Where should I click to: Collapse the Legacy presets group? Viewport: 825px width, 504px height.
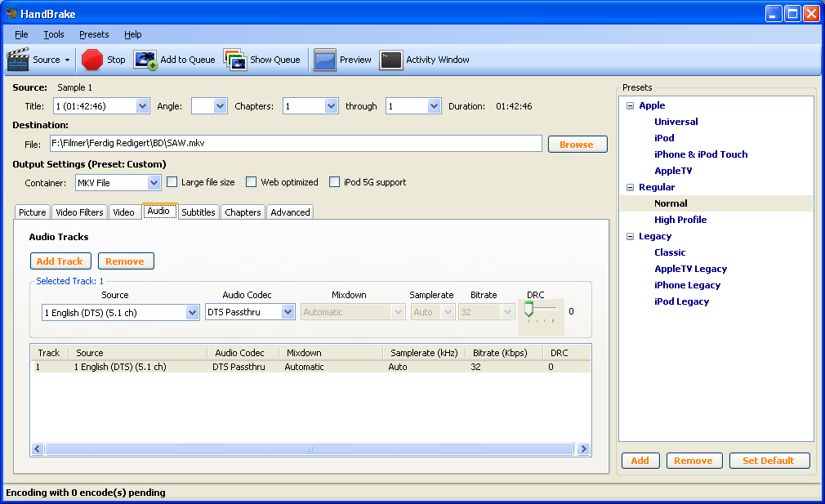click(630, 237)
